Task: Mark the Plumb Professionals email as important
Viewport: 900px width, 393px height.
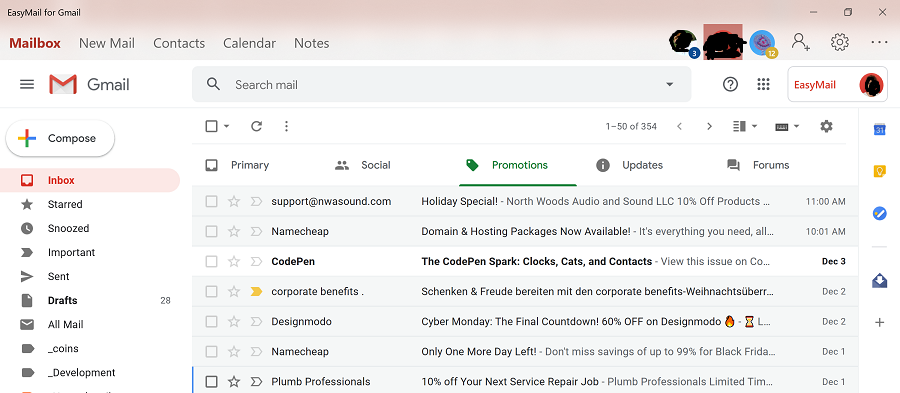Action: pos(256,382)
